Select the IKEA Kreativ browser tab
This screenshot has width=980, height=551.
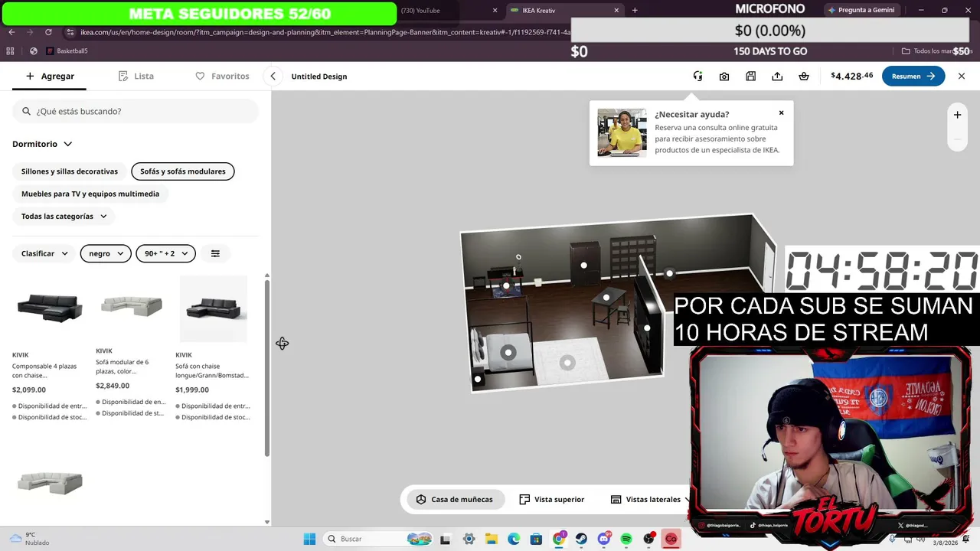[565, 11]
